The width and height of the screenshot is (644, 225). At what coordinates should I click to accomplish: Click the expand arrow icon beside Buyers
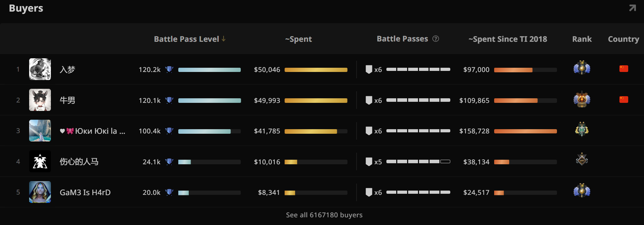pos(632,8)
